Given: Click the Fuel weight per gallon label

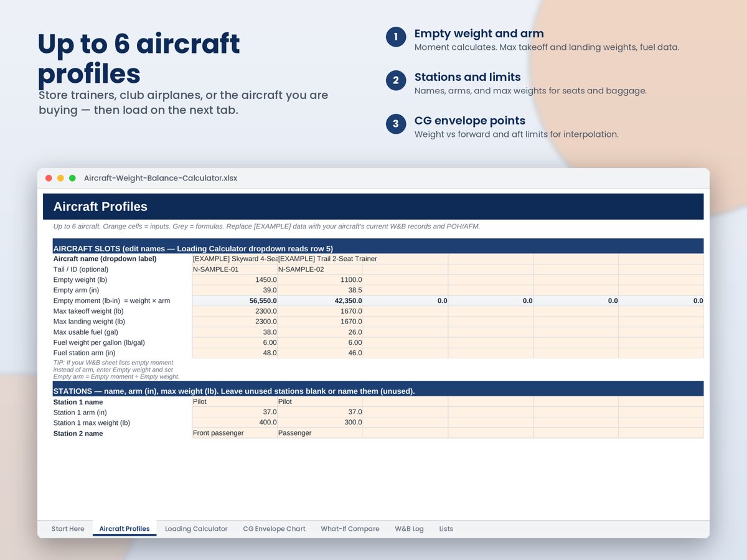Looking at the screenshot, I should pyautogui.click(x=99, y=342).
